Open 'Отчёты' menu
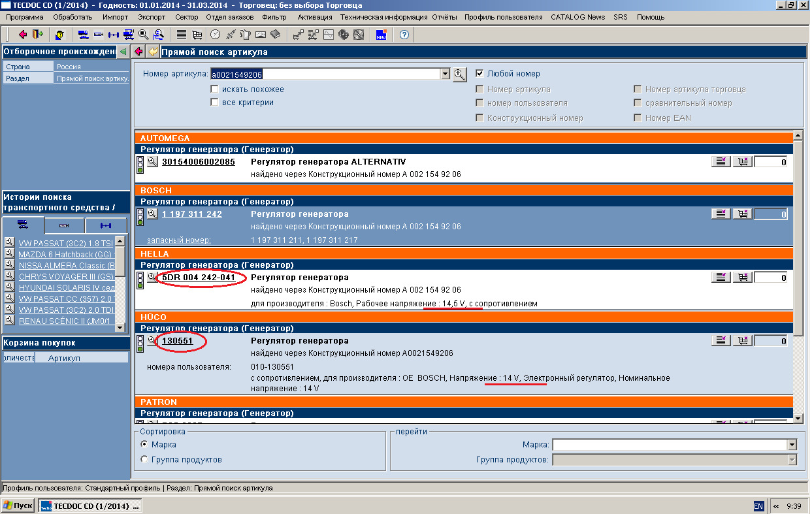 click(x=444, y=17)
